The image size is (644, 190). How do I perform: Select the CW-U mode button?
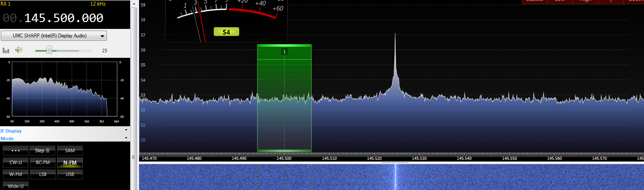[16, 162]
